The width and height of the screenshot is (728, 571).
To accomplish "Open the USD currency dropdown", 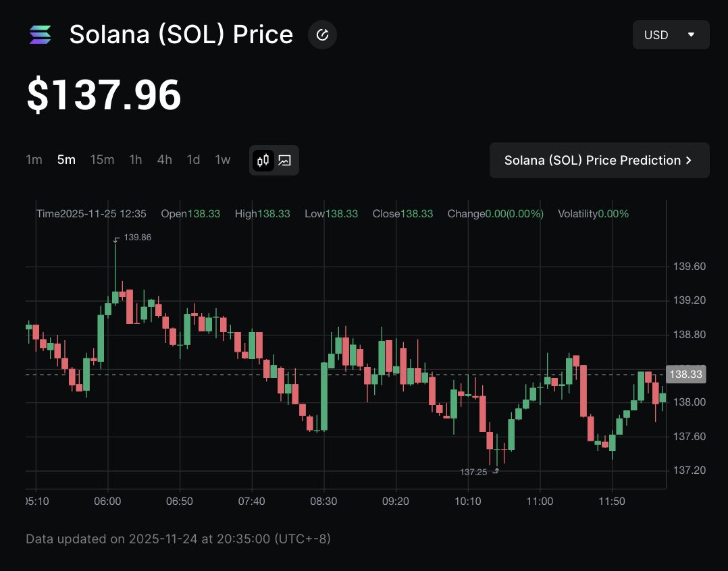I will pos(671,34).
